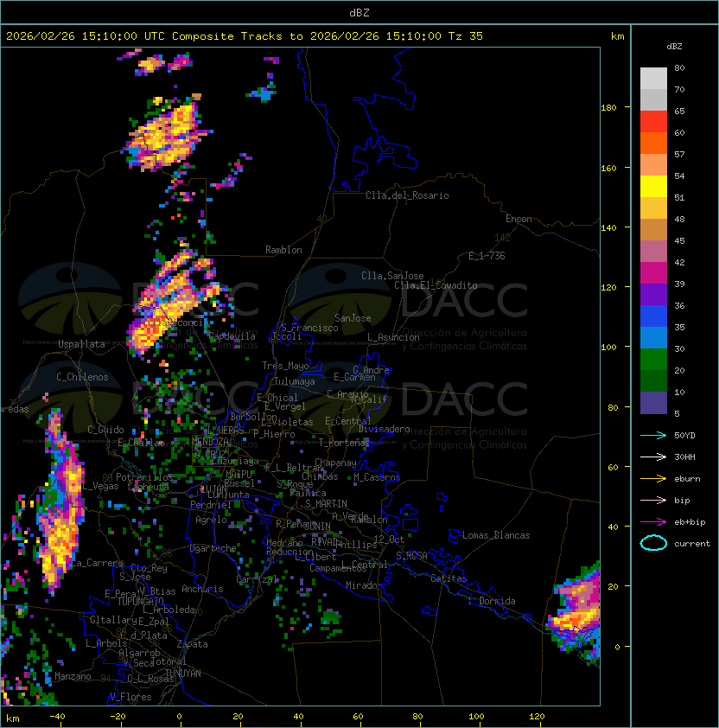This screenshot has width=719, height=728.
Task: Click the Composite Tracks timestamp header
Action: (x=245, y=36)
